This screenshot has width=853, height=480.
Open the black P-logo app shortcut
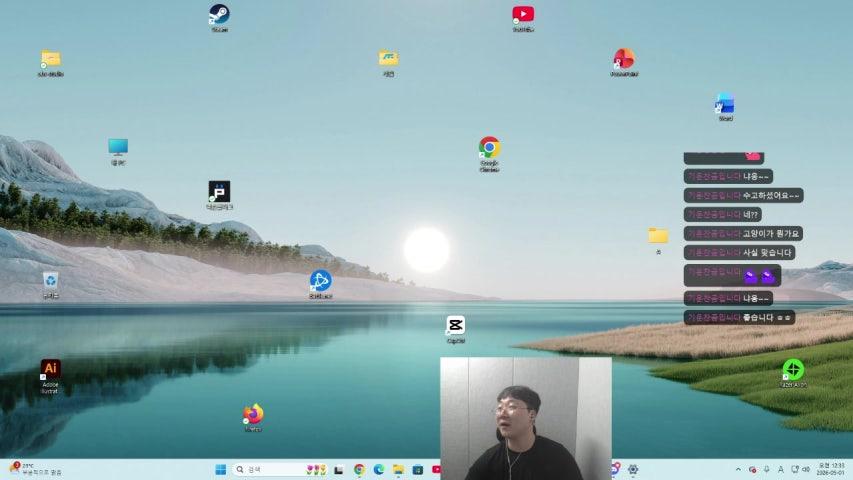(219, 191)
